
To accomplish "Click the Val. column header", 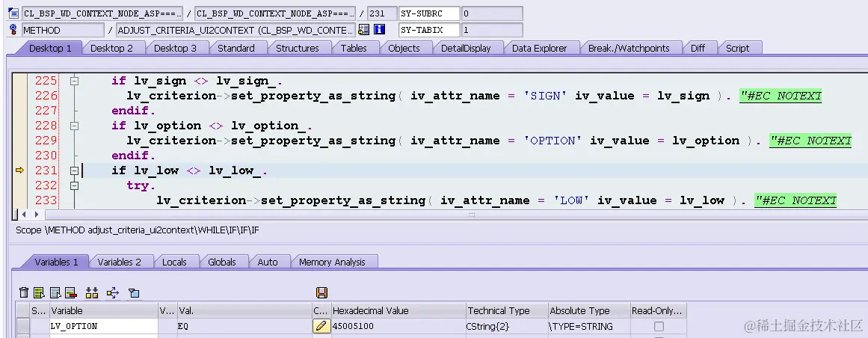I will coord(244,311).
